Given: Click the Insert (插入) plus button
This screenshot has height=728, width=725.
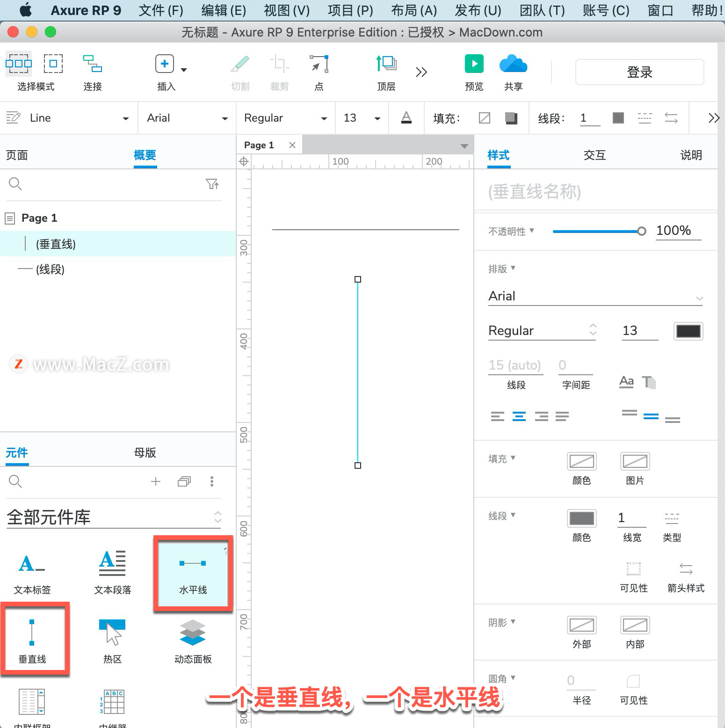Looking at the screenshot, I should pyautogui.click(x=165, y=64).
